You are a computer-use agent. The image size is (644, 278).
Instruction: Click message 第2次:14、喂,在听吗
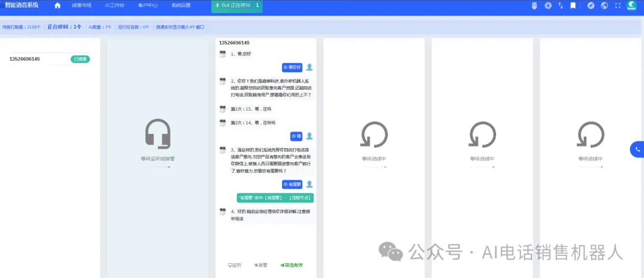[252, 123]
